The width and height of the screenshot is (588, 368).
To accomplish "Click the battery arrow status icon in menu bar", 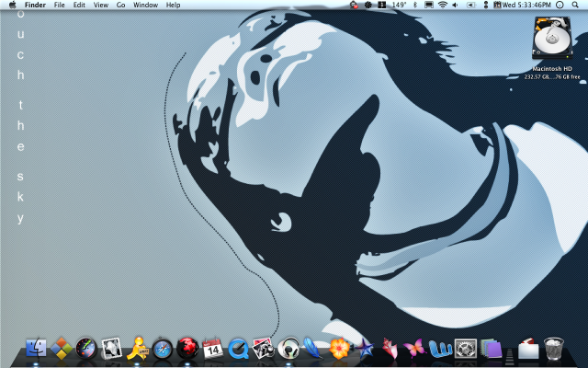I will [x=471, y=5].
